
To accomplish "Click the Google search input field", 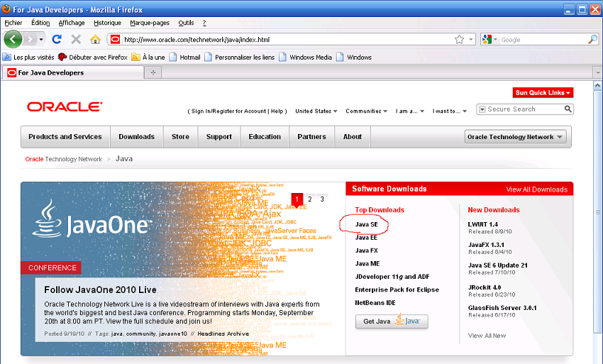I will point(543,39).
